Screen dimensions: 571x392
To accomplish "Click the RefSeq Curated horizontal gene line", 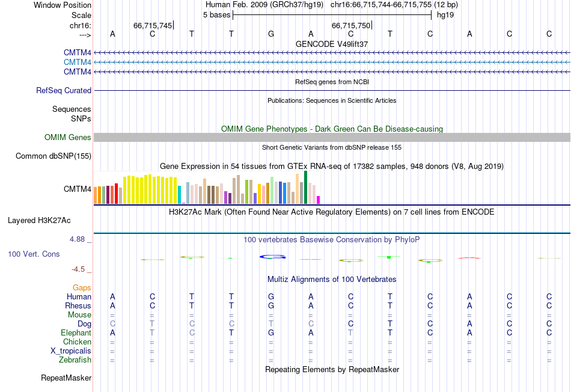I will pyautogui.click(x=332, y=90).
